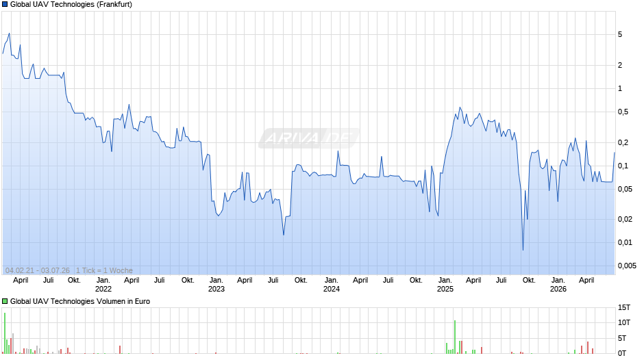Image resolution: width=644 pixels, height=360 pixels.
Task: Click the price axis label '0,5'
Action: (623, 112)
